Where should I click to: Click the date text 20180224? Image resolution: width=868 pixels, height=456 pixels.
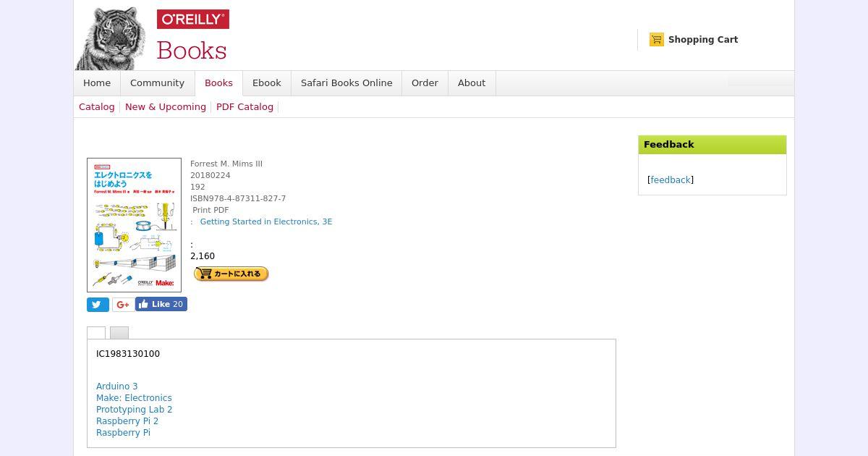[x=210, y=175]
